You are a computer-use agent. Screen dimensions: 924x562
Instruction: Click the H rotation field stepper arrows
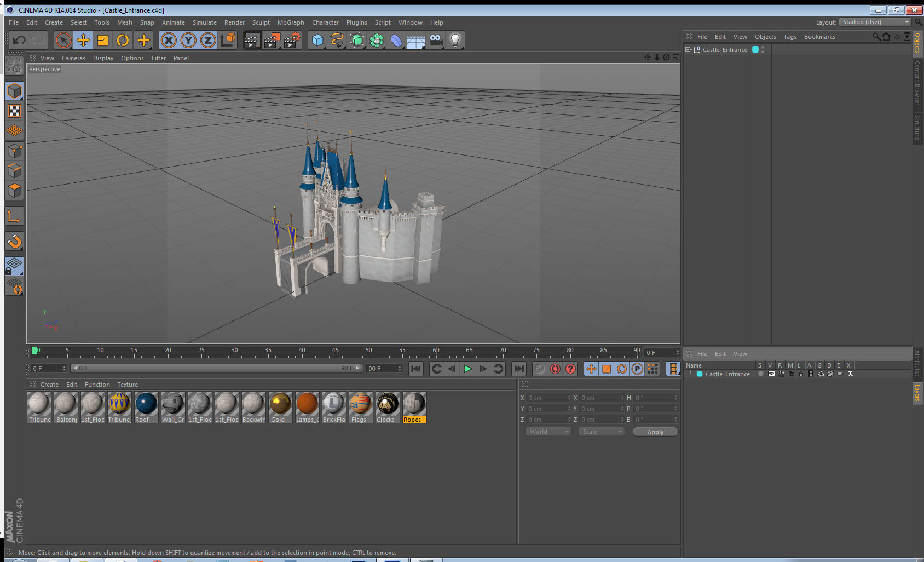675,398
